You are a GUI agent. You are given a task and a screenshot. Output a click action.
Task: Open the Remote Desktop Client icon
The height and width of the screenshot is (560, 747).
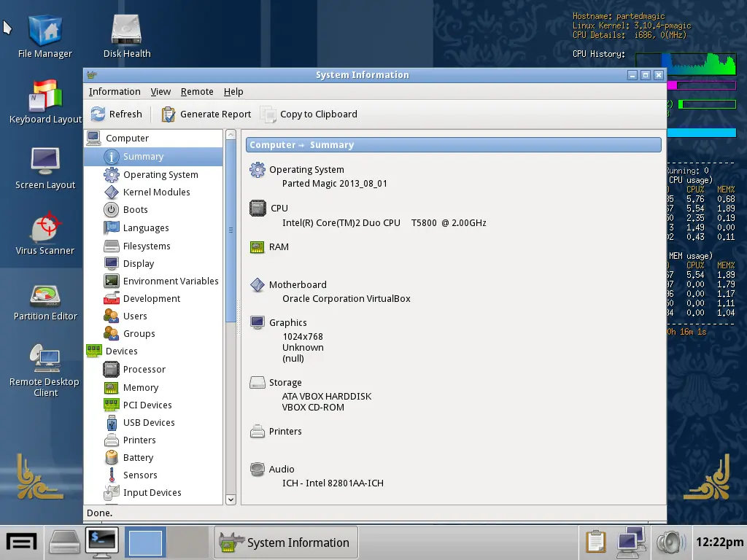tap(45, 370)
